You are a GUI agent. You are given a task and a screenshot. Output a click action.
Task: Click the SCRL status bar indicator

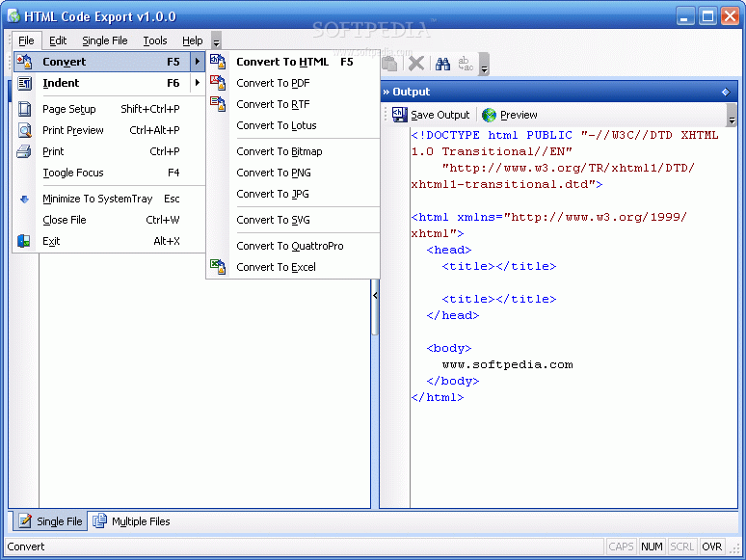682,547
